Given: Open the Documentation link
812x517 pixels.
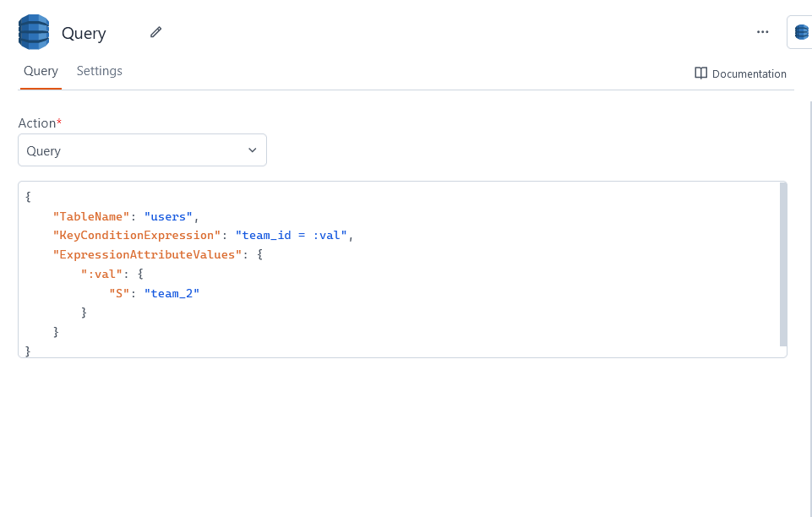Looking at the screenshot, I should point(749,73).
